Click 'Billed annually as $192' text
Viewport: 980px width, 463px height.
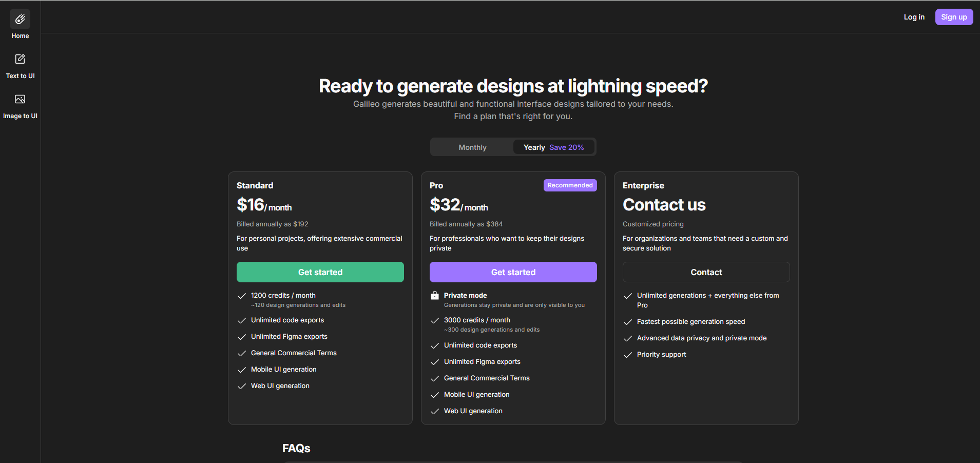click(273, 224)
